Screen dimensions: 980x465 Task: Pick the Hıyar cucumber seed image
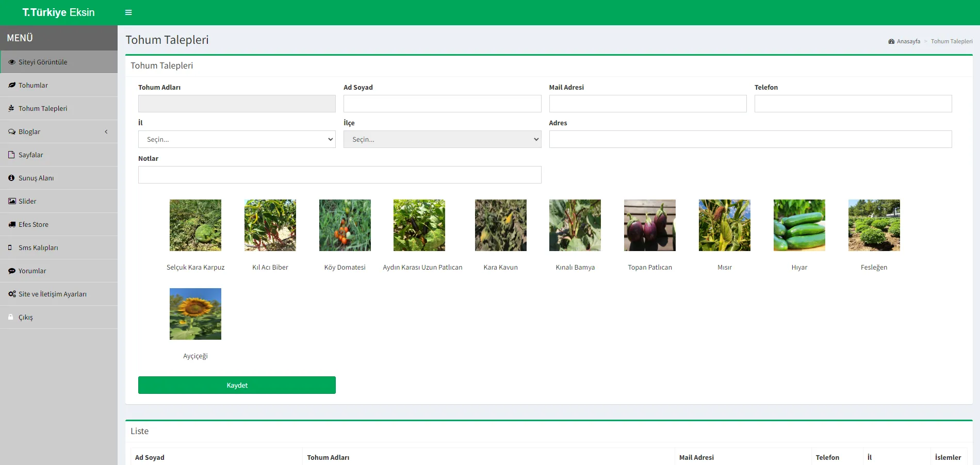pyautogui.click(x=799, y=225)
